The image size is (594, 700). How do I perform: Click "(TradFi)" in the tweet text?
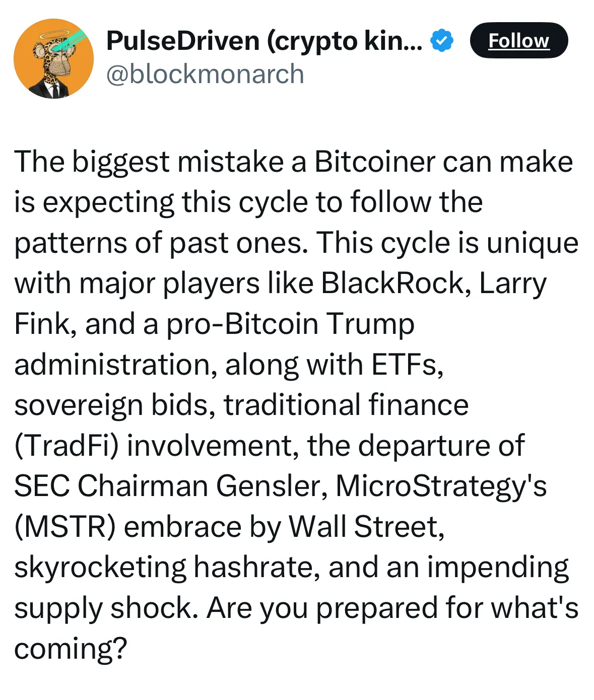pos(66,446)
